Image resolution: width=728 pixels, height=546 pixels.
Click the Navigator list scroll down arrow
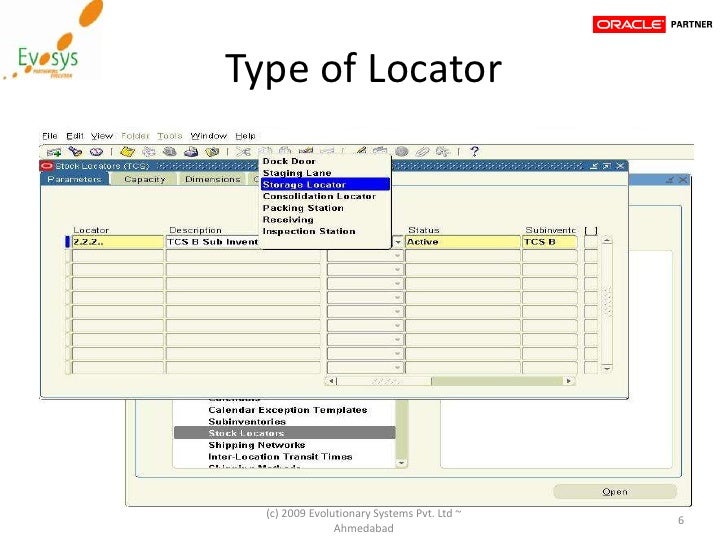pos(401,463)
